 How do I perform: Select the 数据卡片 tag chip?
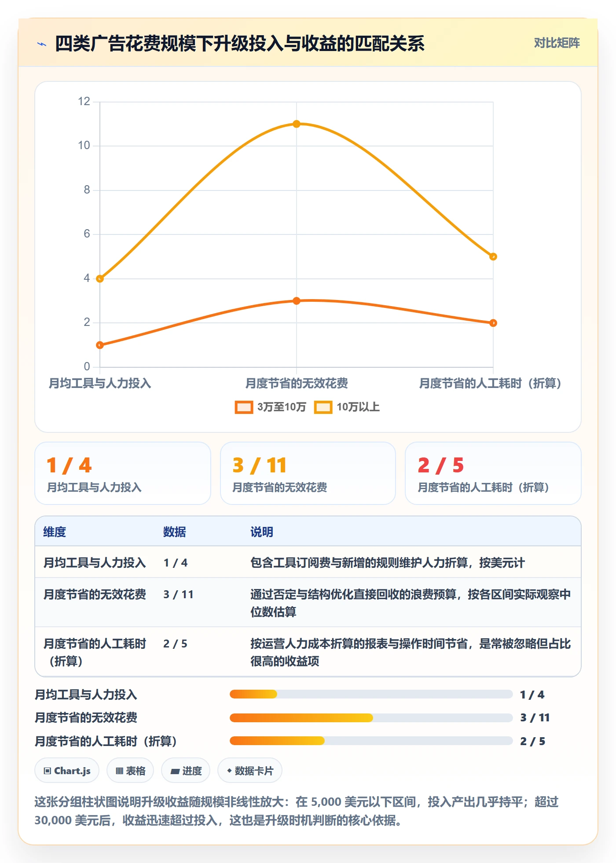pos(250,771)
